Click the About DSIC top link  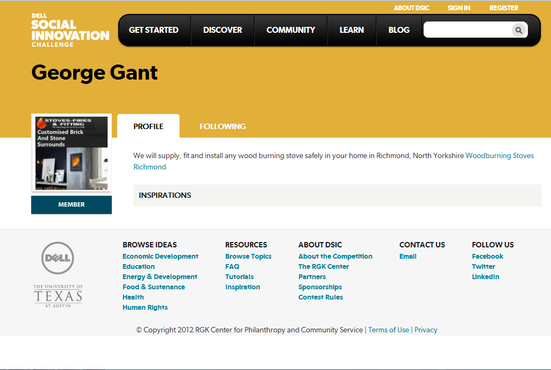coord(411,8)
